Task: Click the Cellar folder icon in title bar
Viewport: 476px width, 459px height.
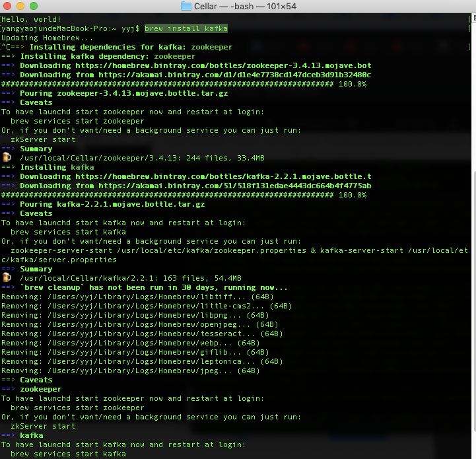Action: [186, 6]
